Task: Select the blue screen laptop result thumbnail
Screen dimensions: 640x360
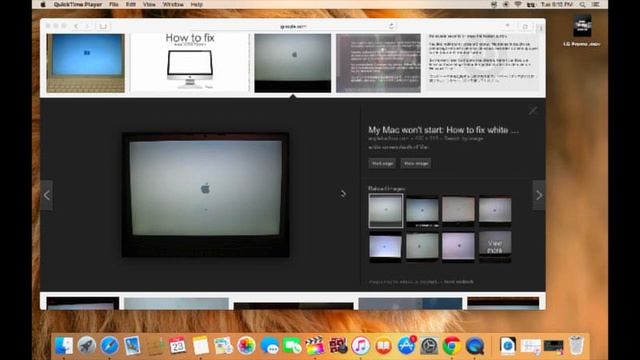Action: tap(86, 63)
